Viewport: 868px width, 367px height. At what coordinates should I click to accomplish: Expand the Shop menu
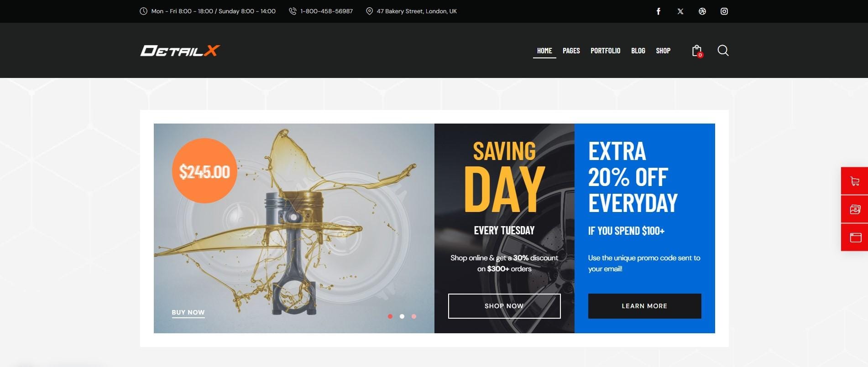[x=663, y=51]
